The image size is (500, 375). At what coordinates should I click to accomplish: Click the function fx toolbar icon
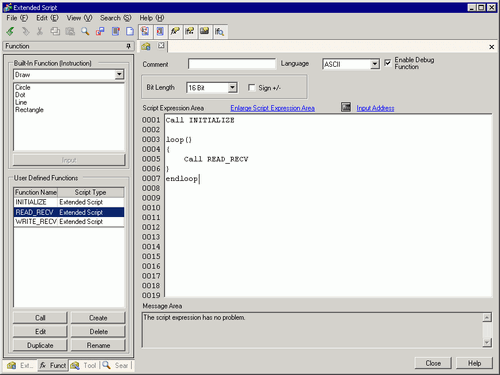(x=175, y=31)
